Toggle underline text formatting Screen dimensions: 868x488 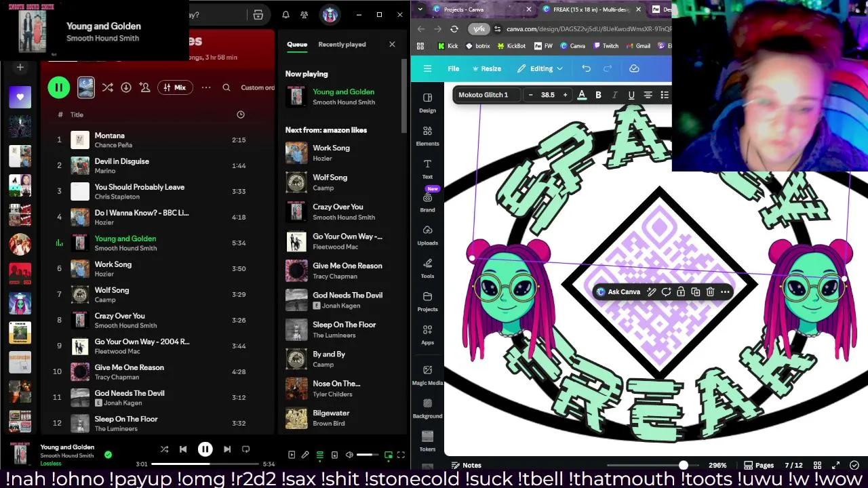pos(631,95)
